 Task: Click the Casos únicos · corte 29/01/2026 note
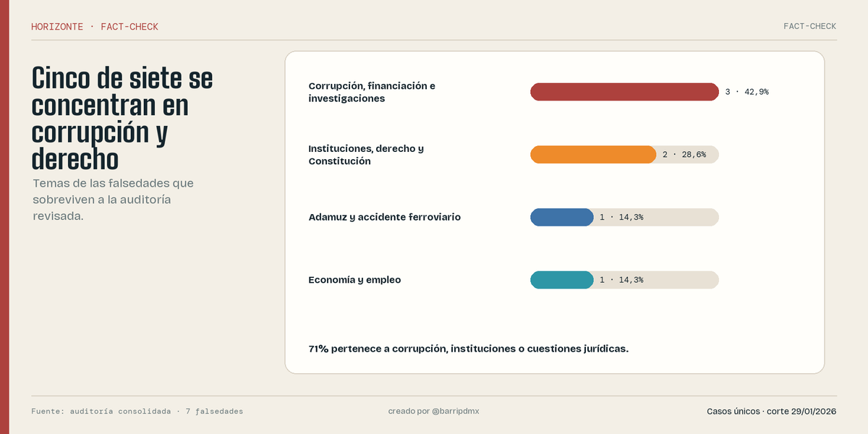point(772,411)
